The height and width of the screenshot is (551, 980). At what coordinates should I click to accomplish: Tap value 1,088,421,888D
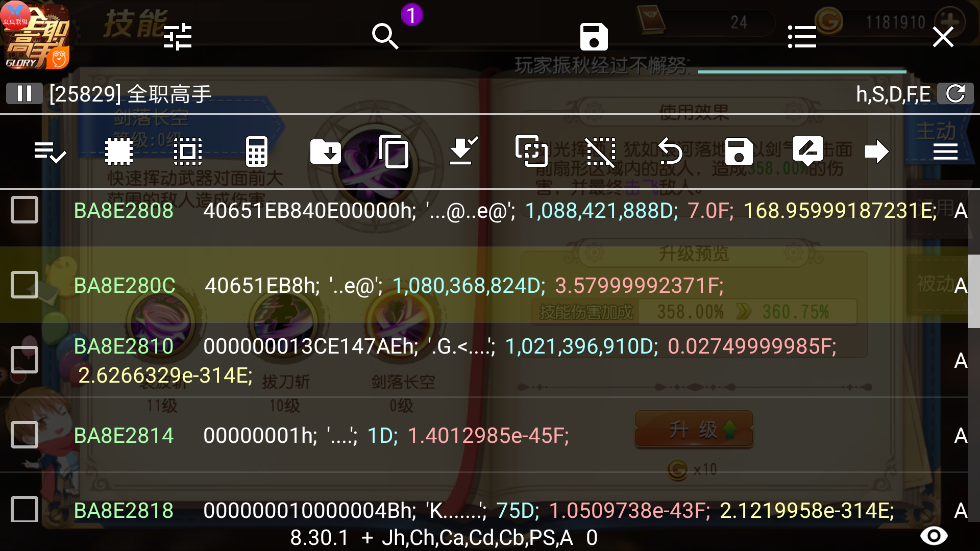[601, 211]
